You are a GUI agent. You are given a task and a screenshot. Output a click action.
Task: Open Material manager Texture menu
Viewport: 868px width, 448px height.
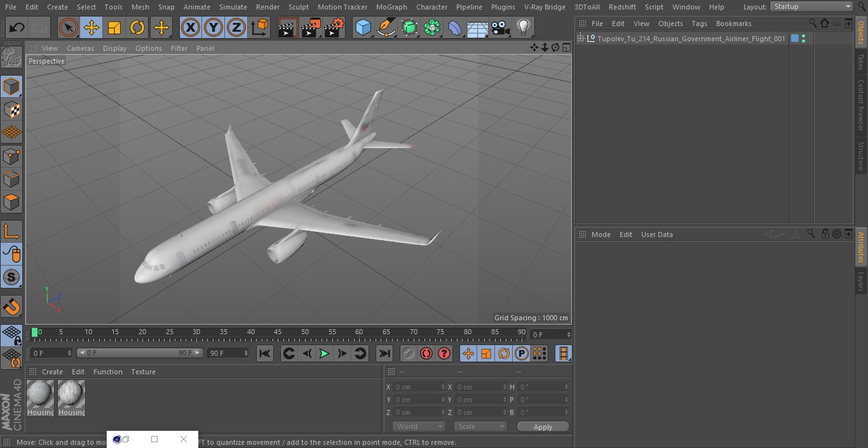[x=143, y=372]
